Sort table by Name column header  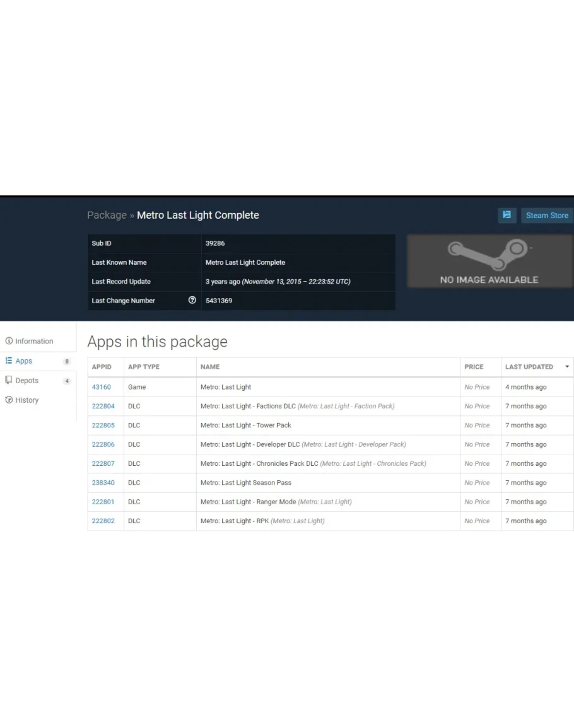(x=210, y=367)
